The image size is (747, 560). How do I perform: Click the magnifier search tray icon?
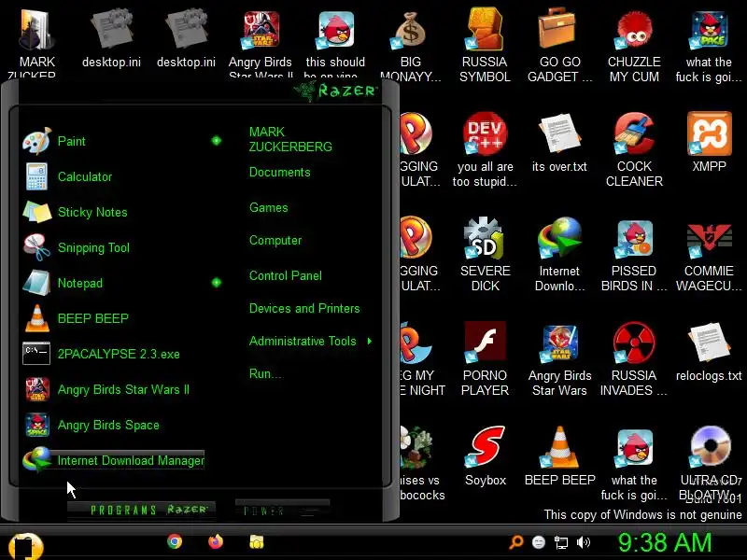point(516,541)
